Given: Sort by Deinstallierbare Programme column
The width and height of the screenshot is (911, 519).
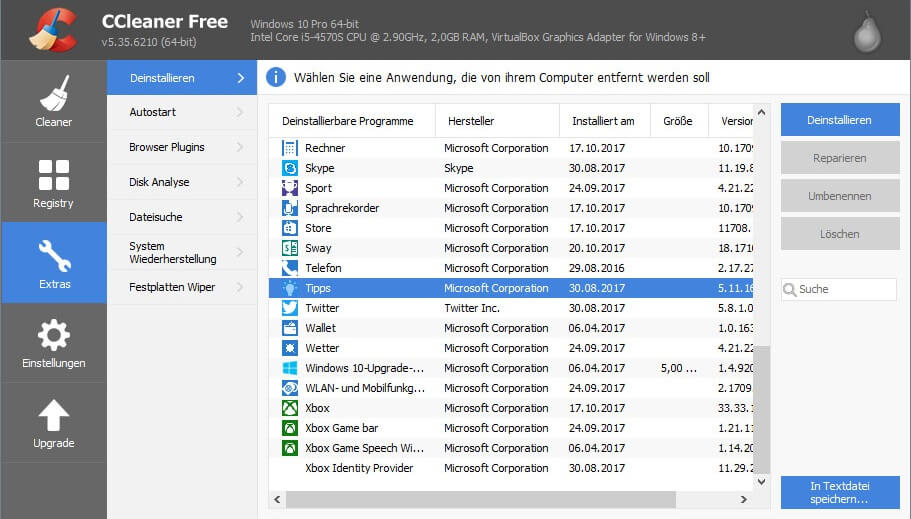Looking at the screenshot, I should point(352,121).
